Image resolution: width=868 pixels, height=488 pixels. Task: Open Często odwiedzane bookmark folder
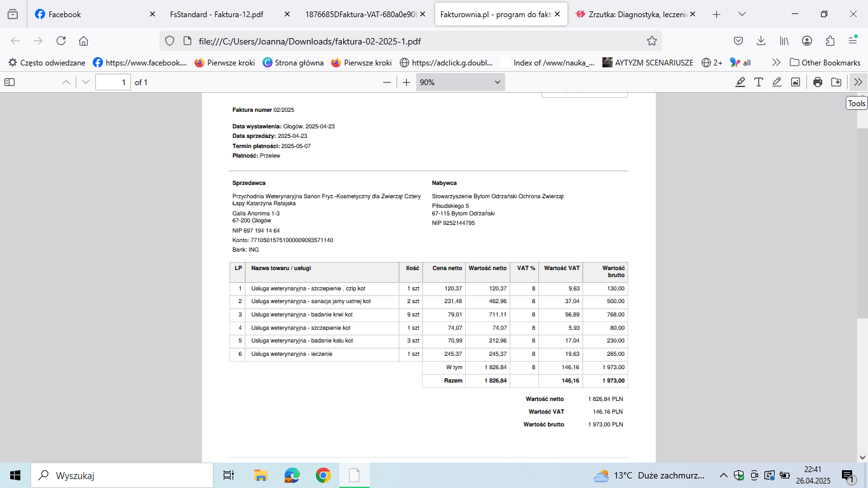(46, 62)
